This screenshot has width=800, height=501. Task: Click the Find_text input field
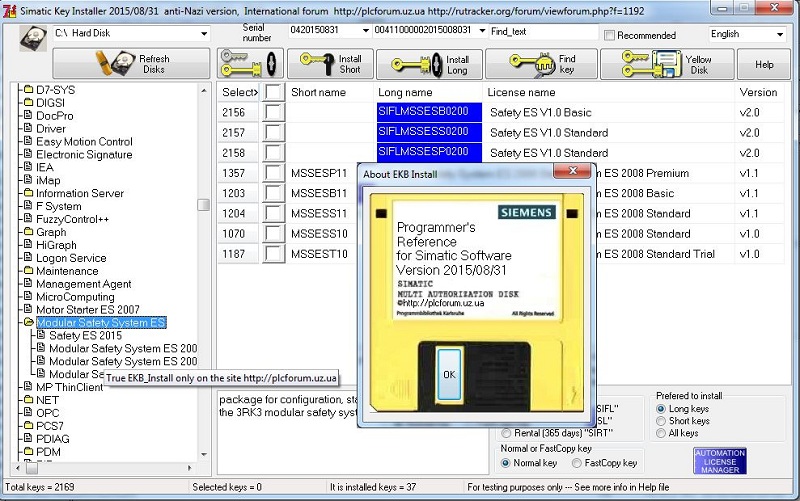pos(540,31)
